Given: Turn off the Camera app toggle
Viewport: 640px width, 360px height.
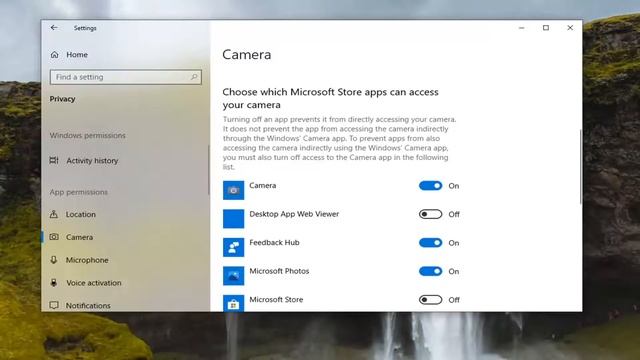Looking at the screenshot, I should (x=430, y=186).
